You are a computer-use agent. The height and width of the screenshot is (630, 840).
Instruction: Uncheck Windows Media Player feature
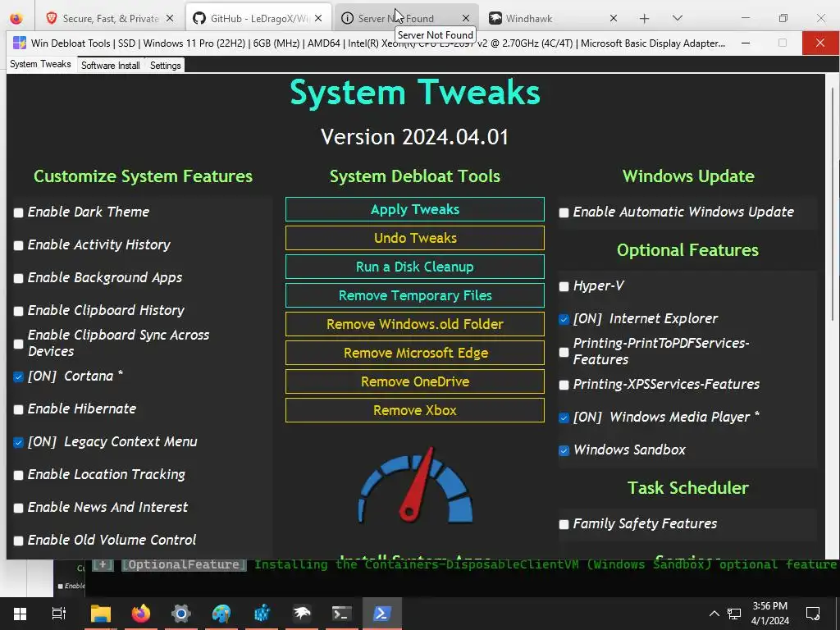(x=564, y=418)
